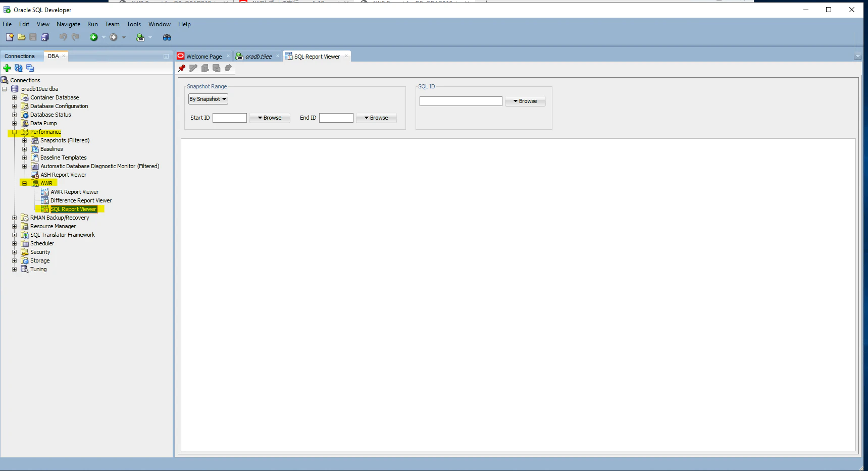The height and width of the screenshot is (471, 868).
Task: Click the SQL ID input field
Action: (461, 101)
